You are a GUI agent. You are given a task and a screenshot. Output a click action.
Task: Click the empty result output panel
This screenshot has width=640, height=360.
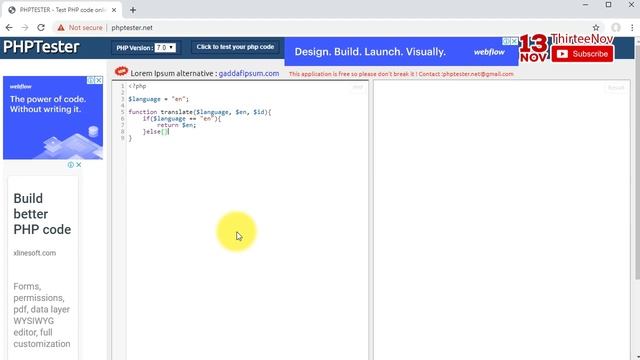[502, 220]
